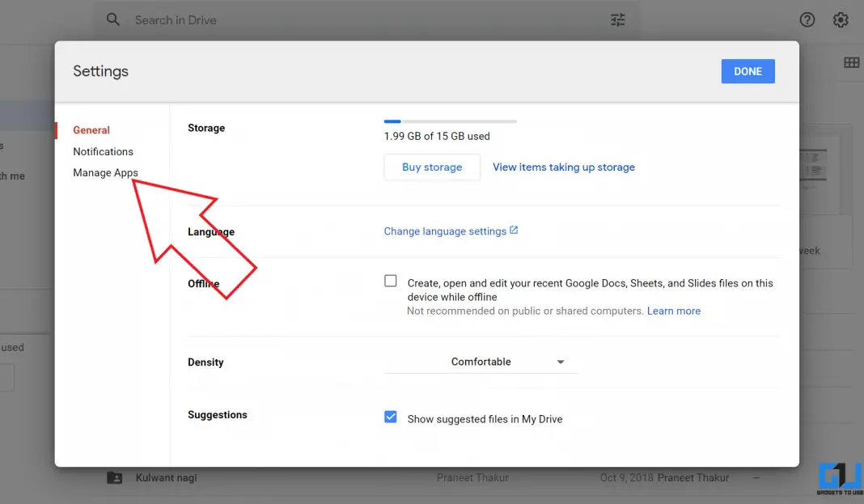Image resolution: width=864 pixels, height=504 pixels.
Task: Disable Show suggested files in My Drive
Action: pyautogui.click(x=391, y=416)
